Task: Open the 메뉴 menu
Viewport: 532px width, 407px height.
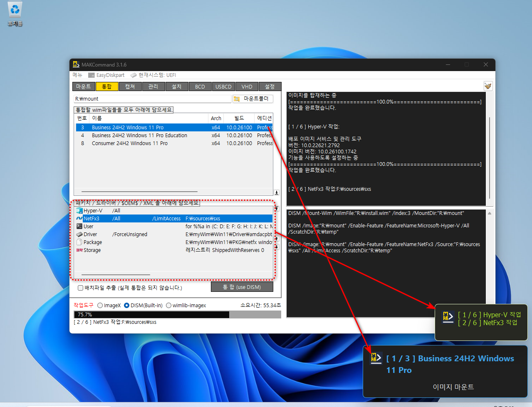Action: click(77, 75)
